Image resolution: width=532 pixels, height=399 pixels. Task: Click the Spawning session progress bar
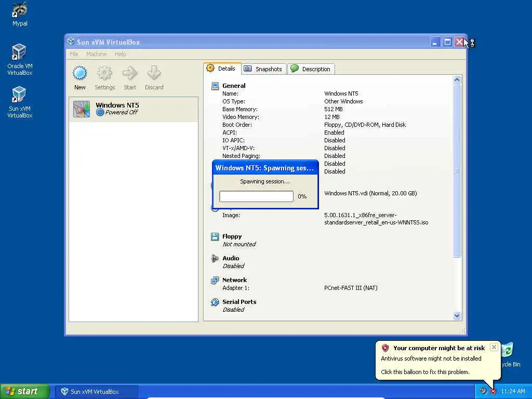256,196
